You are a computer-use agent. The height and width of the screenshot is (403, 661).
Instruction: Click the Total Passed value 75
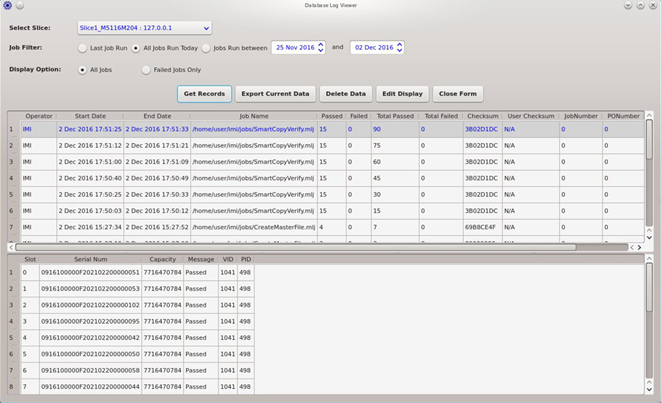coord(395,145)
